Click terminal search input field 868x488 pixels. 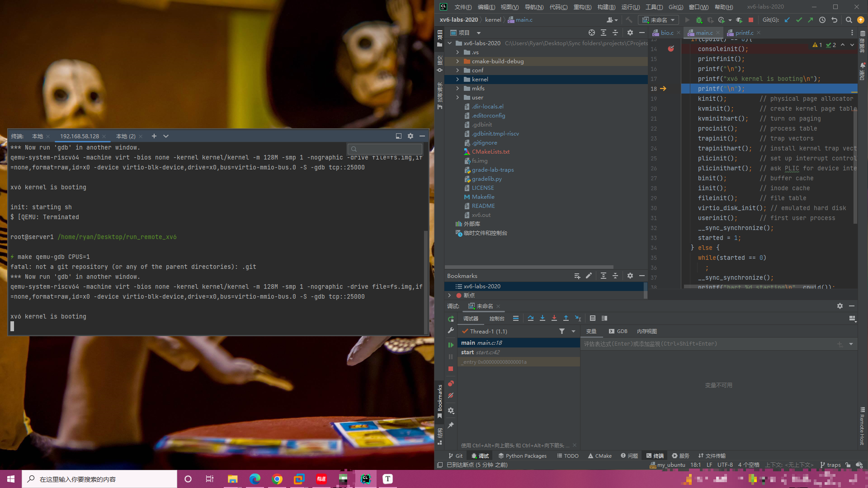pos(385,149)
